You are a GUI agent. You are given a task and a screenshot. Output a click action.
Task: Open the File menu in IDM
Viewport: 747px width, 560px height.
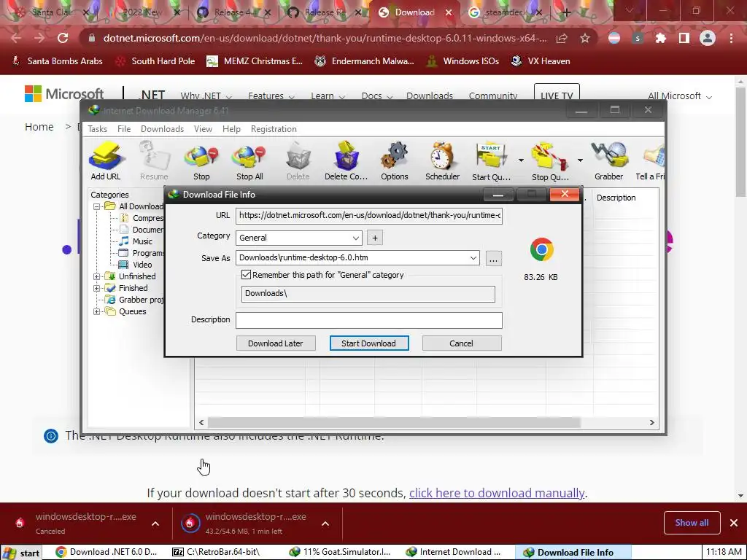[124, 129]
